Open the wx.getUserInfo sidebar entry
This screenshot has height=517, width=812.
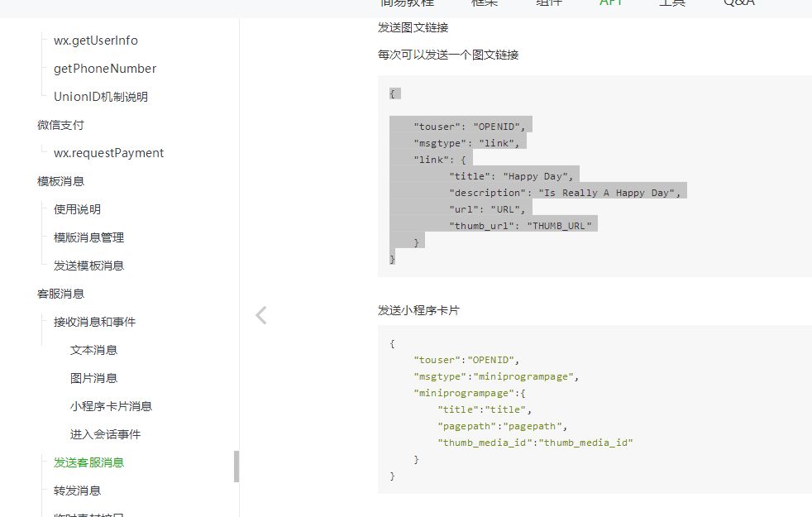click(x=96, y=41)
